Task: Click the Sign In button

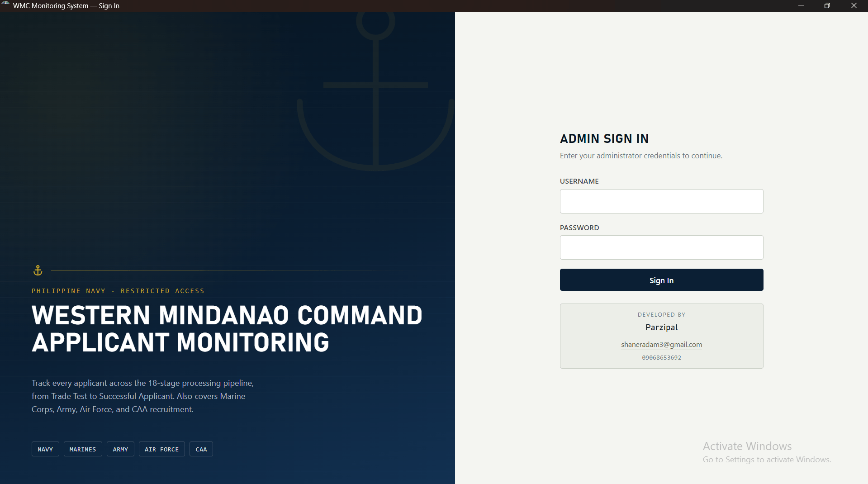Action: tap(661, 280)
